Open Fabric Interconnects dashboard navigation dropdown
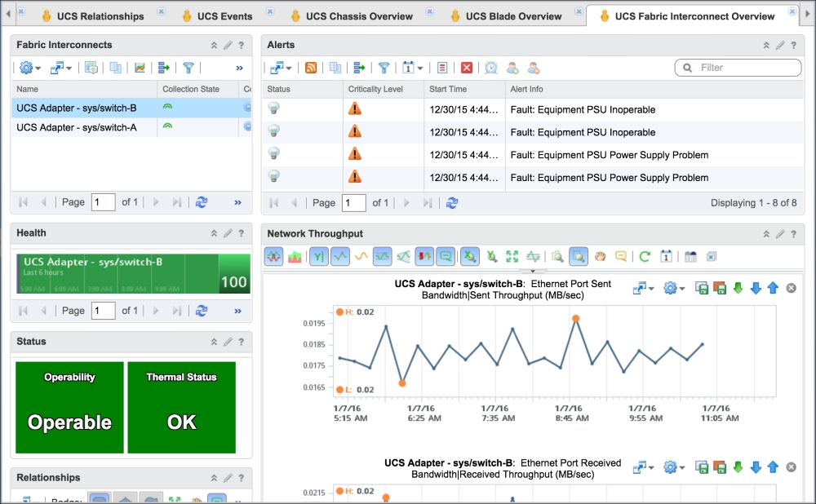This screenshot has height=504, width=816. pos(60,68)
